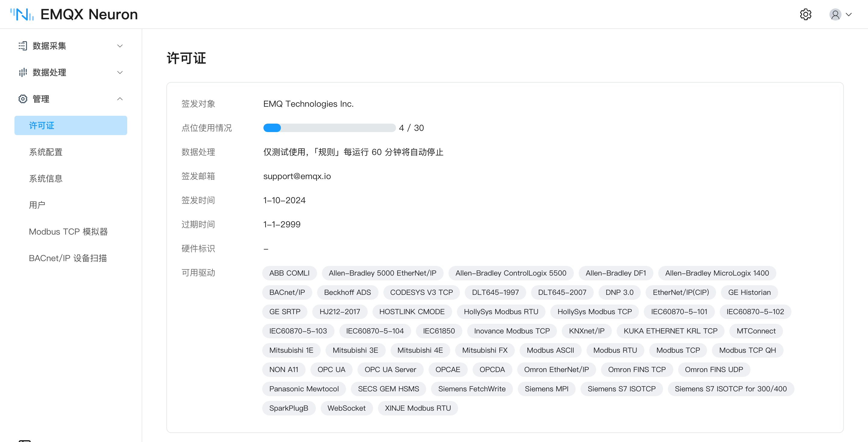Click the MTConnect driver tag

tap(756, 331)
